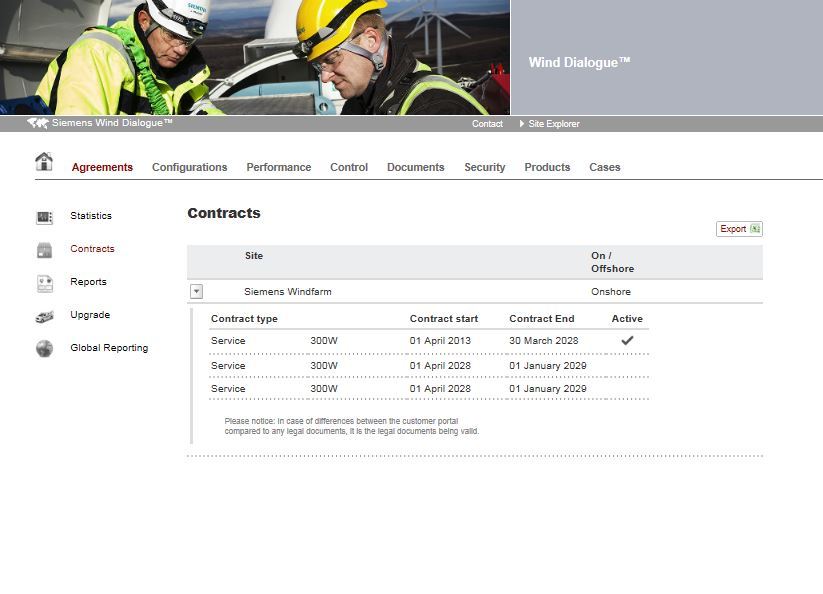Click the Contract start column header
Viewport: 823px width, 594px height.
[444, 319]
